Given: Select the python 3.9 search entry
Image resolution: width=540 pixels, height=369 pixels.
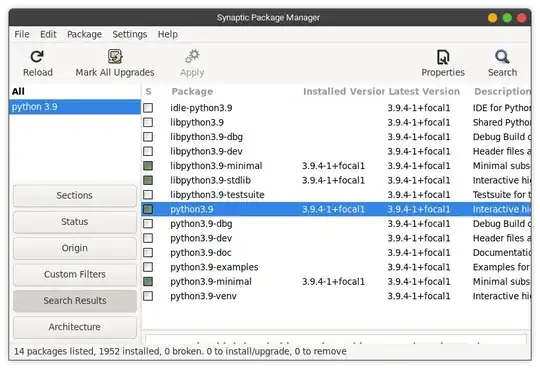Looking at the screenshot, I should (75, 107).
